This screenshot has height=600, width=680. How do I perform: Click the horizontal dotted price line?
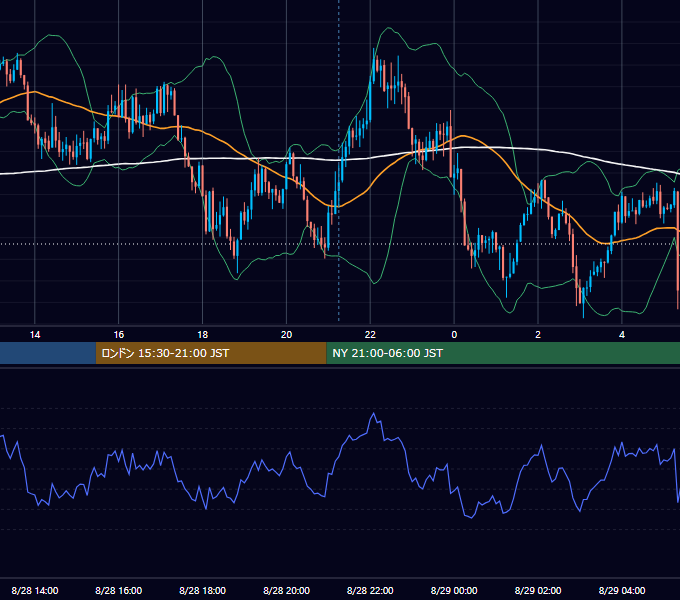coord(340,244)
